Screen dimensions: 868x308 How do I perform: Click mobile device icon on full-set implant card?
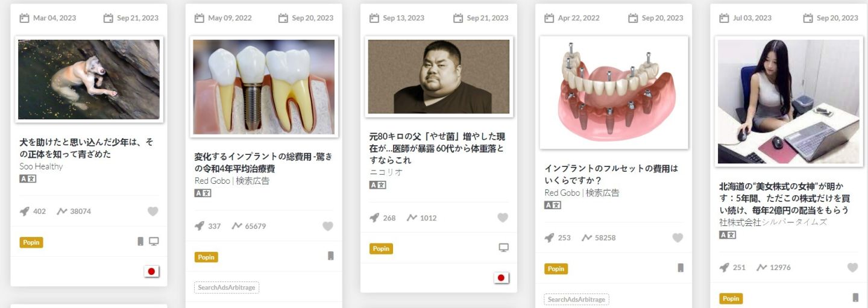coord(681,268)
